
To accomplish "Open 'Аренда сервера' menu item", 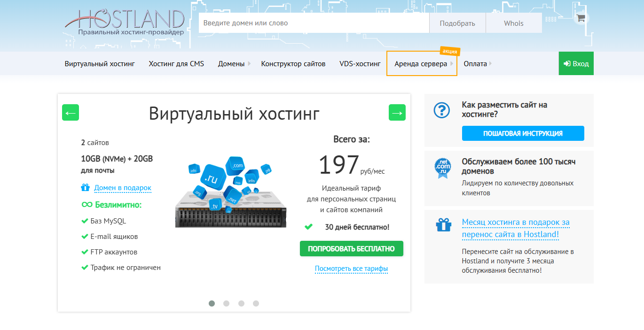I will click(x=421, y=63).
